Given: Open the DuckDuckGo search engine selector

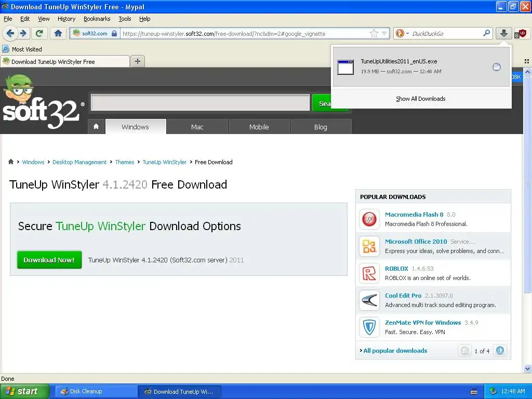Looking at the screenshot, I should coord(403,33).
